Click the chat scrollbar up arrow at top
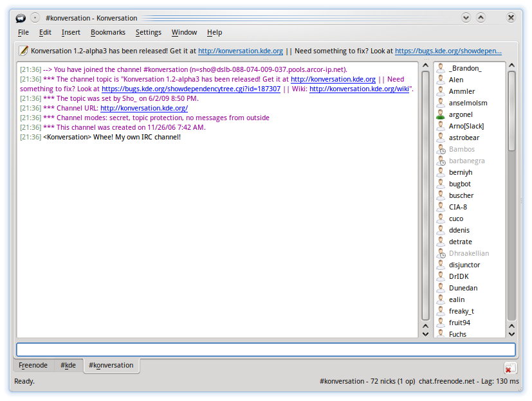This screenshot has width=532, height=401. tap(425, 66)
